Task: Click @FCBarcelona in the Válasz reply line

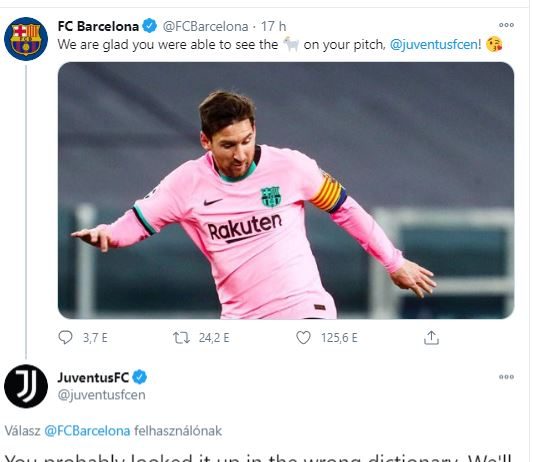Action: tap(87, 431)
